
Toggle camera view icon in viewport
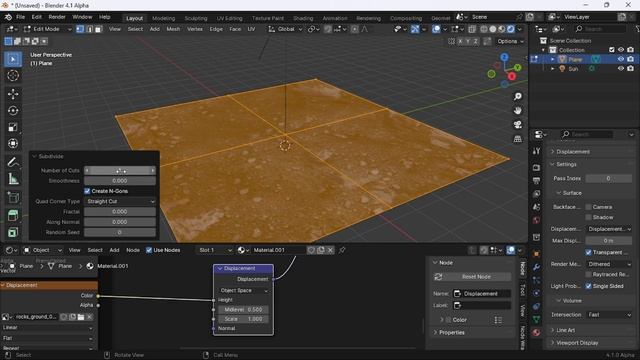click(x=518, y=125)
